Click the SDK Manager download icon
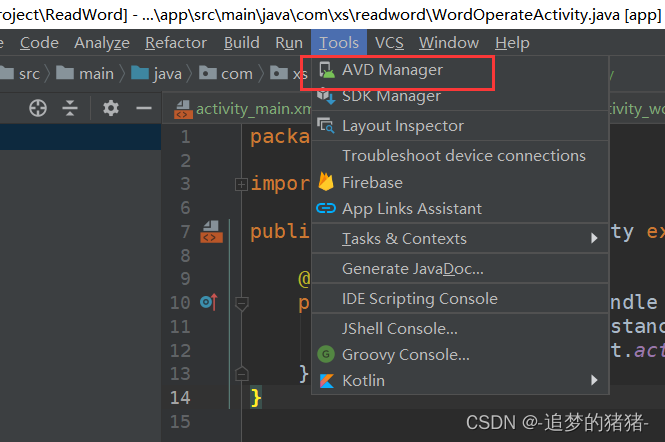 click(x=326, y=96)
